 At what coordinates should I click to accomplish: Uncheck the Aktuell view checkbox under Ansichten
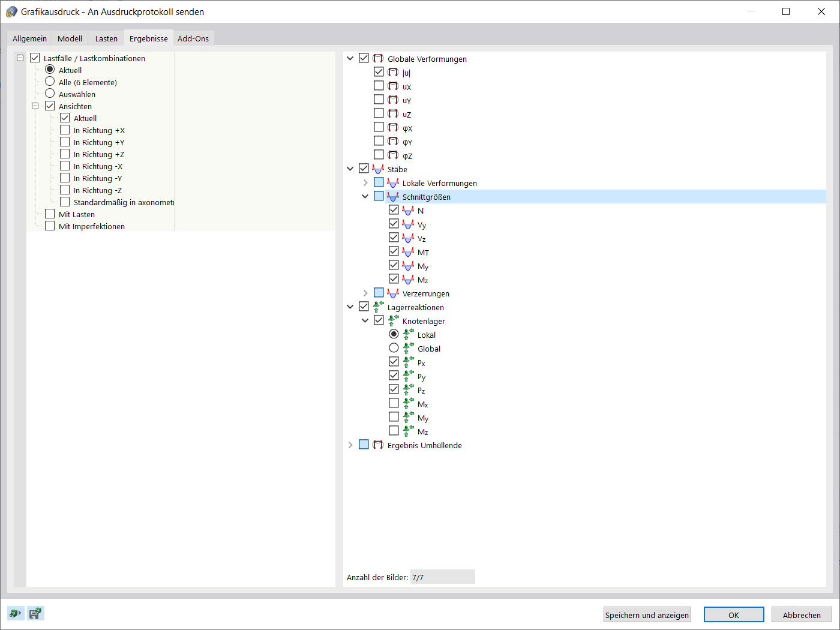coord(65,118)
